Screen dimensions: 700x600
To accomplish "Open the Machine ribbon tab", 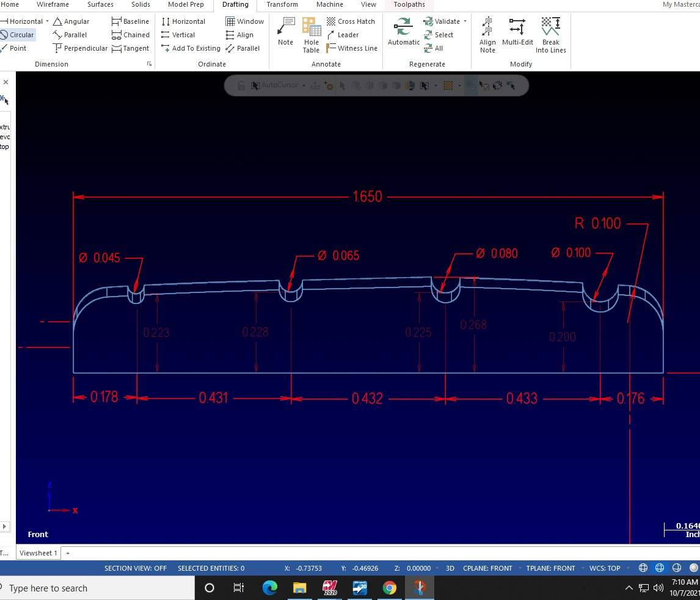I will click(x=330, y=4).
